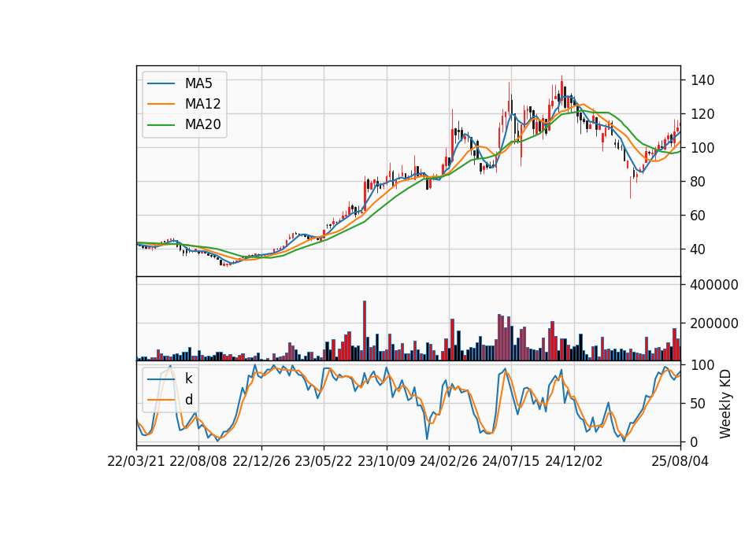This screenshot has height=543, width=756.
Task: Click the d legend label in KD panel
Action: [x=189, y=400]
